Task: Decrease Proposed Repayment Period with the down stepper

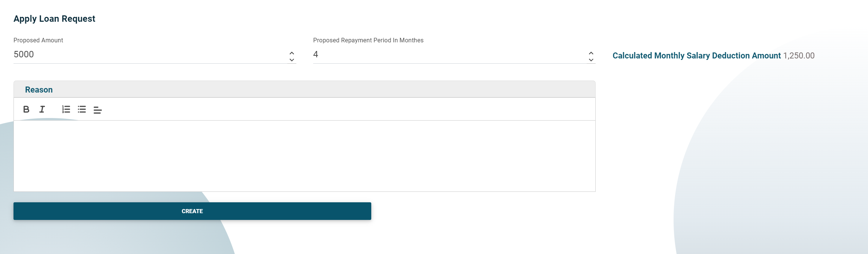Action: [591, 60]
